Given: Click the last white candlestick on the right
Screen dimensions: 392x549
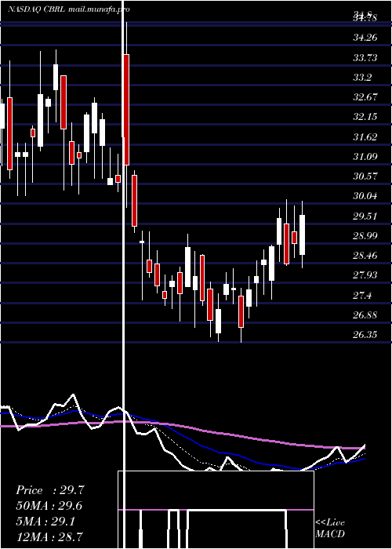Looking at the screenshot, I should 302,235.
